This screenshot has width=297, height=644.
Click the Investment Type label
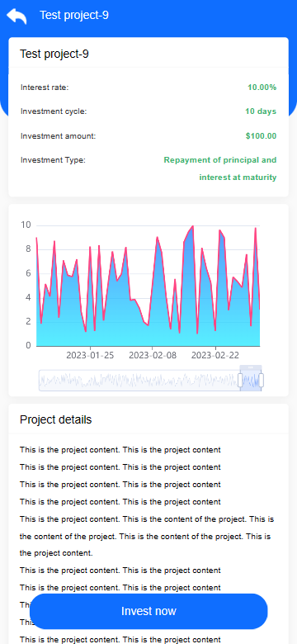[54, 160]
